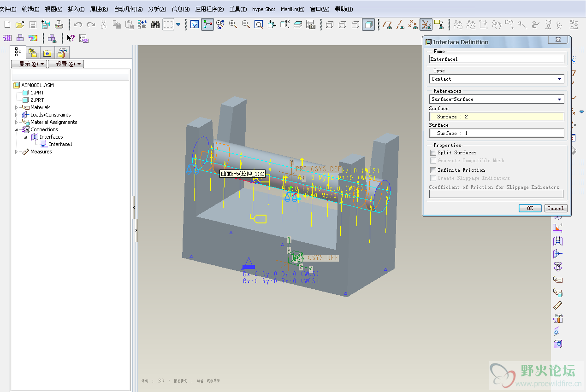Click OK in Interface Definition dialog

pos(530,208)
